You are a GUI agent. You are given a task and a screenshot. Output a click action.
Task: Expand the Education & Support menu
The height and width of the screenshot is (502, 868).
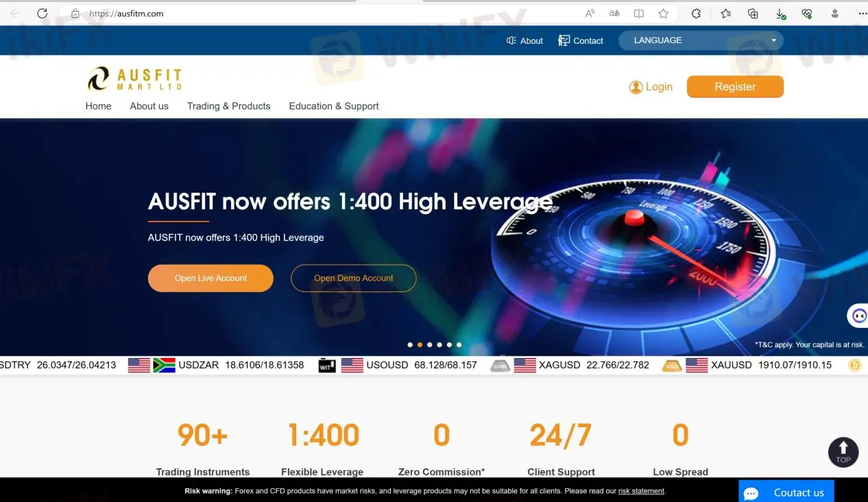click(333, 106)
